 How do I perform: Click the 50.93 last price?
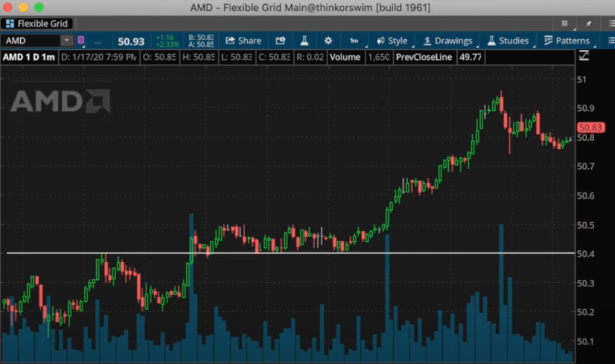131,41
